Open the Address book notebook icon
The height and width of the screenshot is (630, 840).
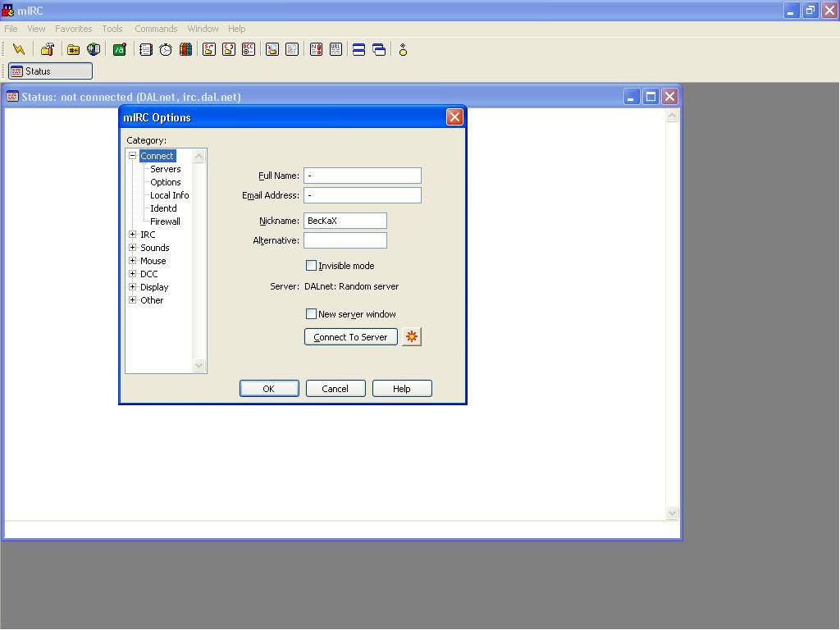(146, 49)
